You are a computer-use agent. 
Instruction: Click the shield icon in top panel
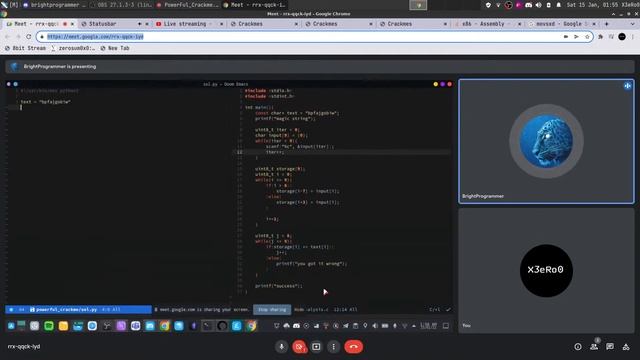click(488, 5)
